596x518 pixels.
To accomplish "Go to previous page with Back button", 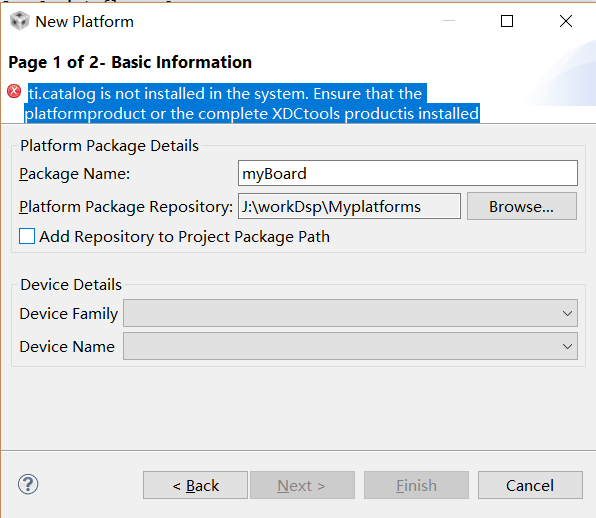I will (195, 485).
